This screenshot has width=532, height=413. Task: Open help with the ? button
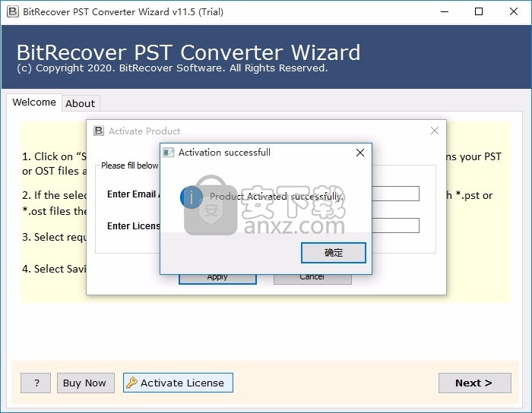[36, 383]
